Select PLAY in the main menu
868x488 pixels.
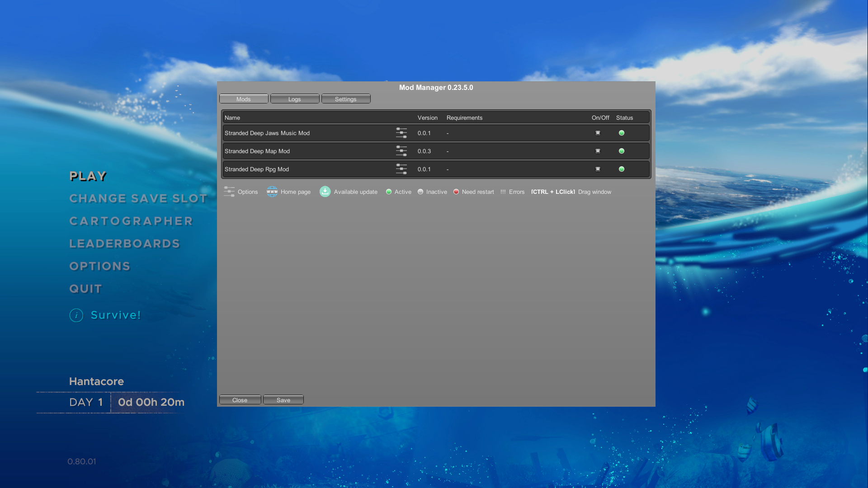[88, 176]
